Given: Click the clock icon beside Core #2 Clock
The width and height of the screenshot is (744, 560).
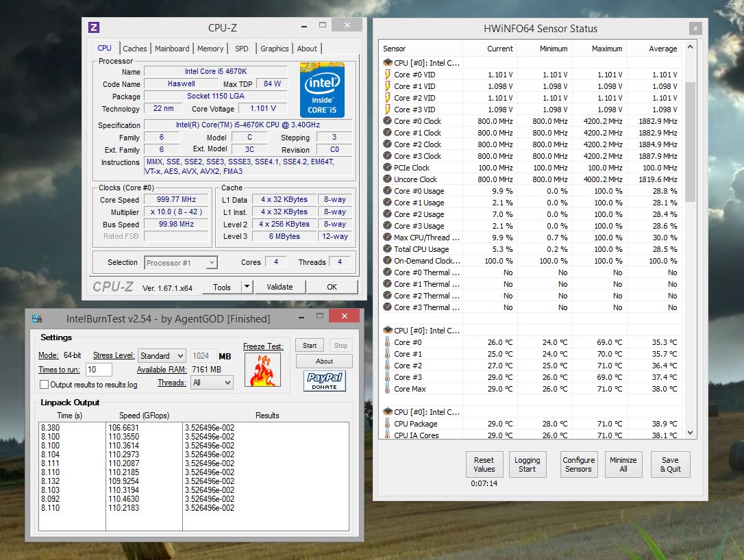Looking at the screenshot, I should pyautogui.click(x=387, y=144).
